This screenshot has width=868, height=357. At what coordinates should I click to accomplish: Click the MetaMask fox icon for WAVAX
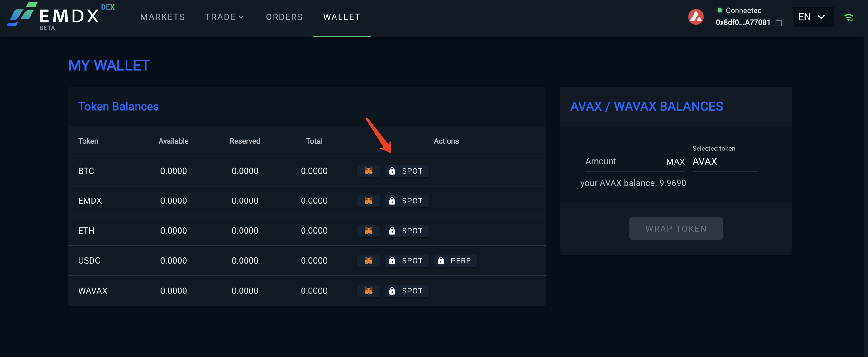[x=368, y=291]
